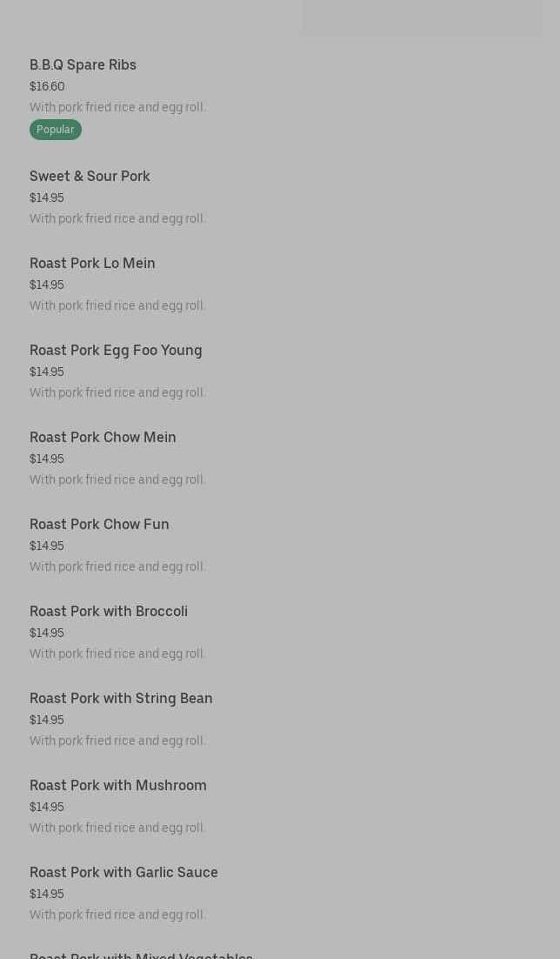Open the B.B.Q Spare Ribs item
The width and height of the screenshot is (560, 959).
tap(83, 65)
